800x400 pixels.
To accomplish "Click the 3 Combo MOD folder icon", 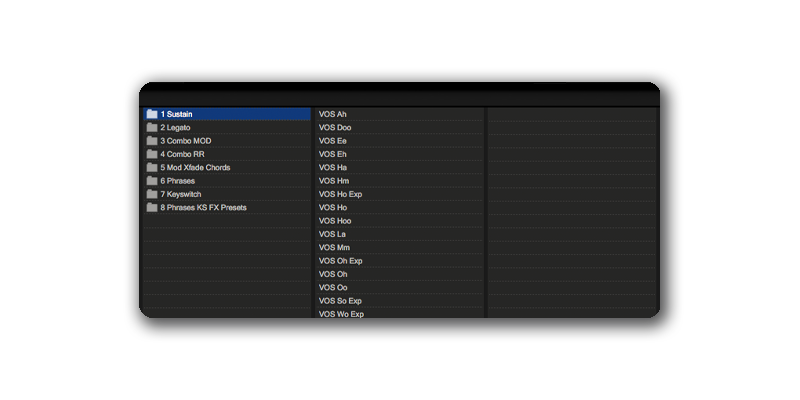I will tap(152, 141).
